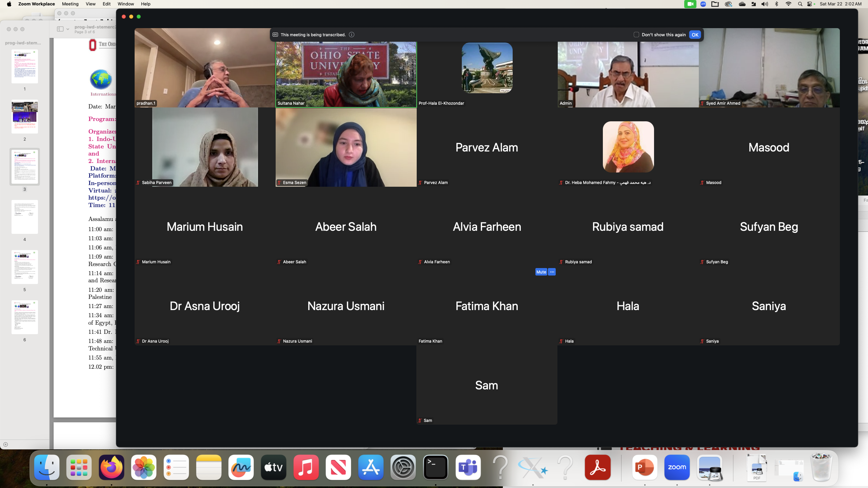Open the Window menu
Image resolution: width=868 pixels, height=488 pixels.
point(125,4)
